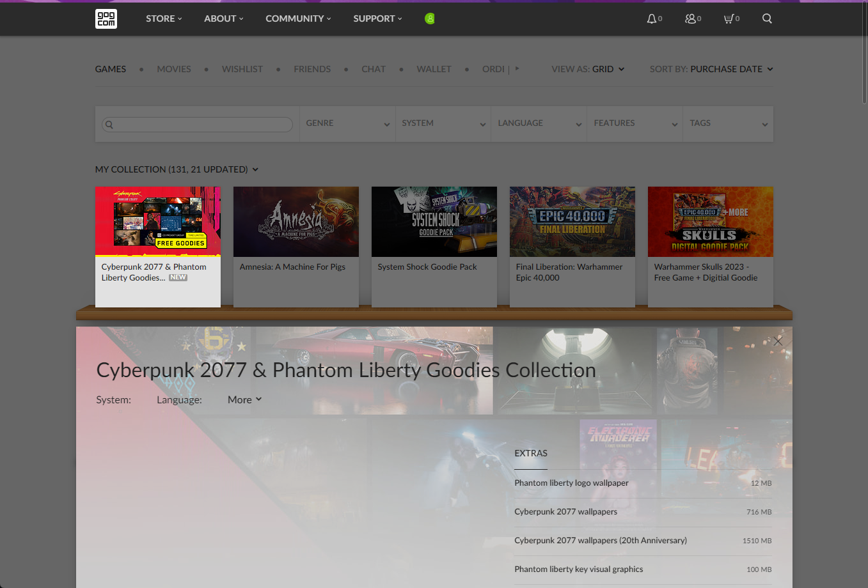Click the System: label

(x=113, y=399)
